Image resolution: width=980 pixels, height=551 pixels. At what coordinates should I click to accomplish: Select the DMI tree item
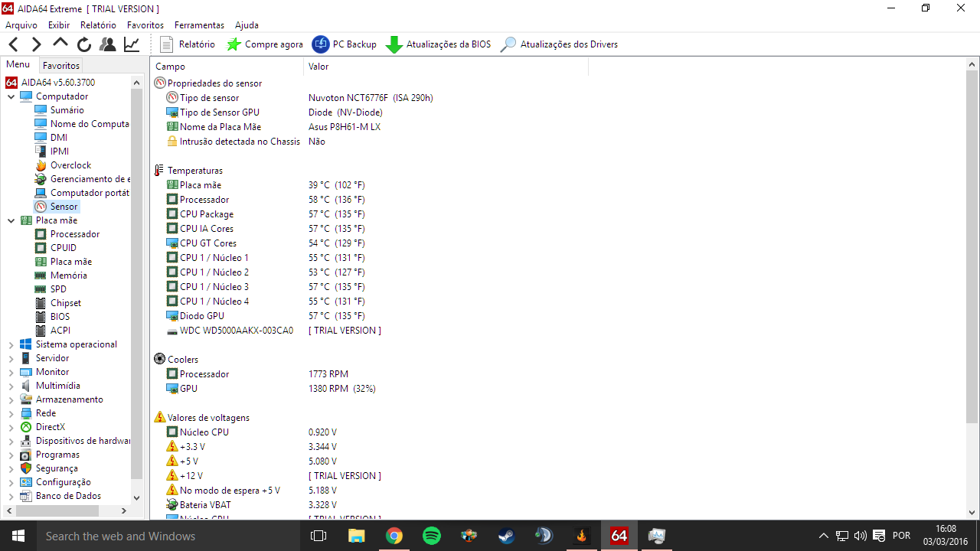(51, 138)
